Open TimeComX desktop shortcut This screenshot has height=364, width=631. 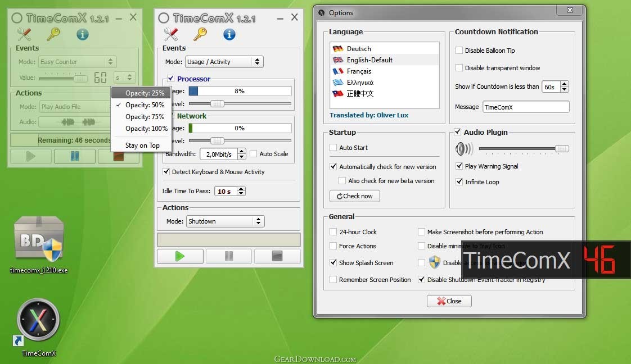(x=38, y=327)
